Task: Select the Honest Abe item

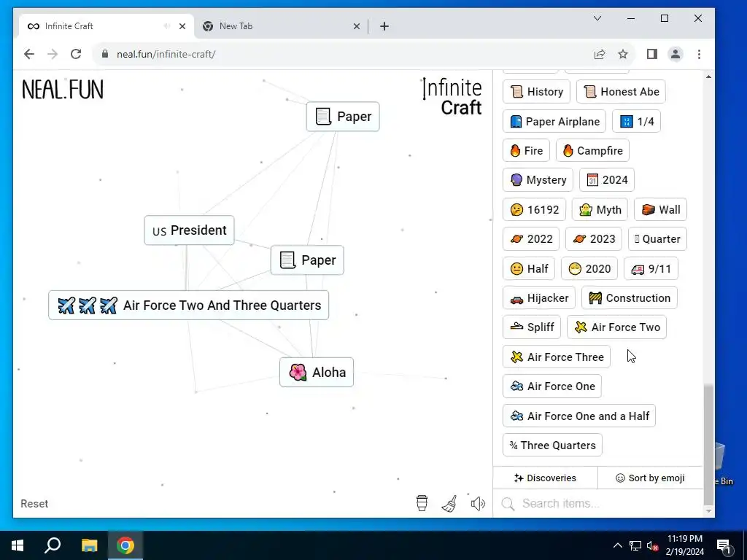Action: pyautogui.click(x=621, y=91)
